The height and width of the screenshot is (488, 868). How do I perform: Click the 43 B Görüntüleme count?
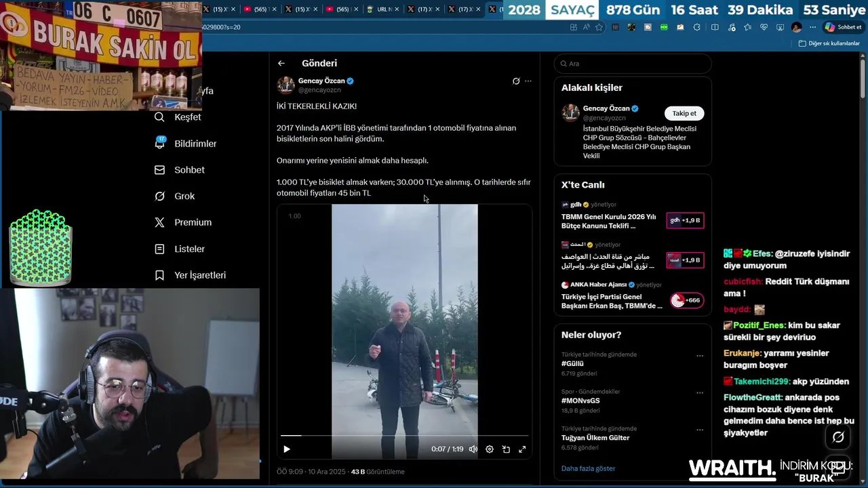pos(378,472)
